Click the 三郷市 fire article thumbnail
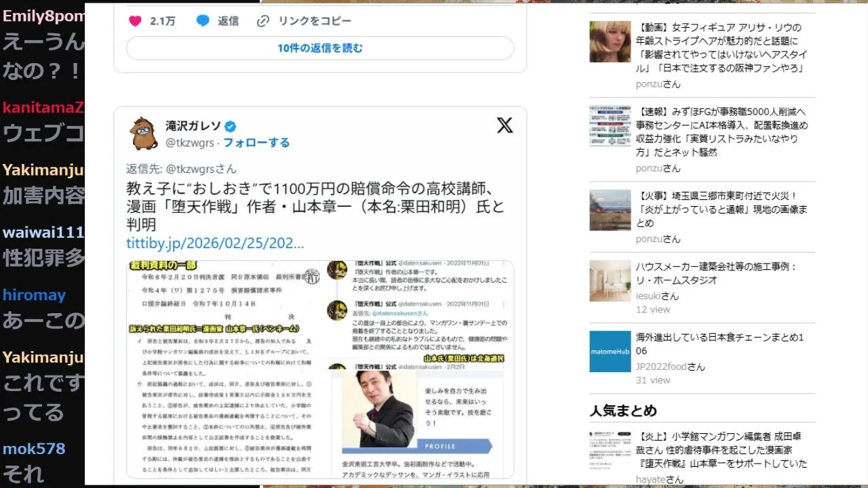This screenshot has height=488, width=868. [x=610, y=210]
